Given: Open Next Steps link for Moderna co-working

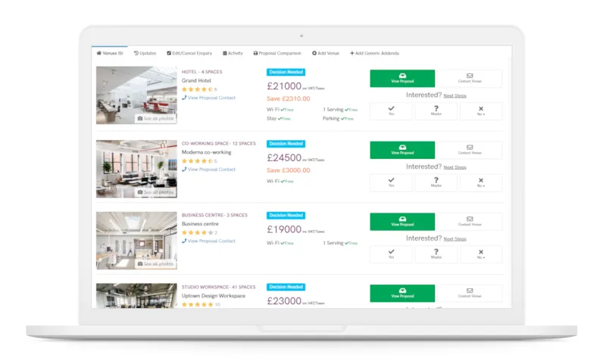Looking at the screenshot, I should pos(455,167).
